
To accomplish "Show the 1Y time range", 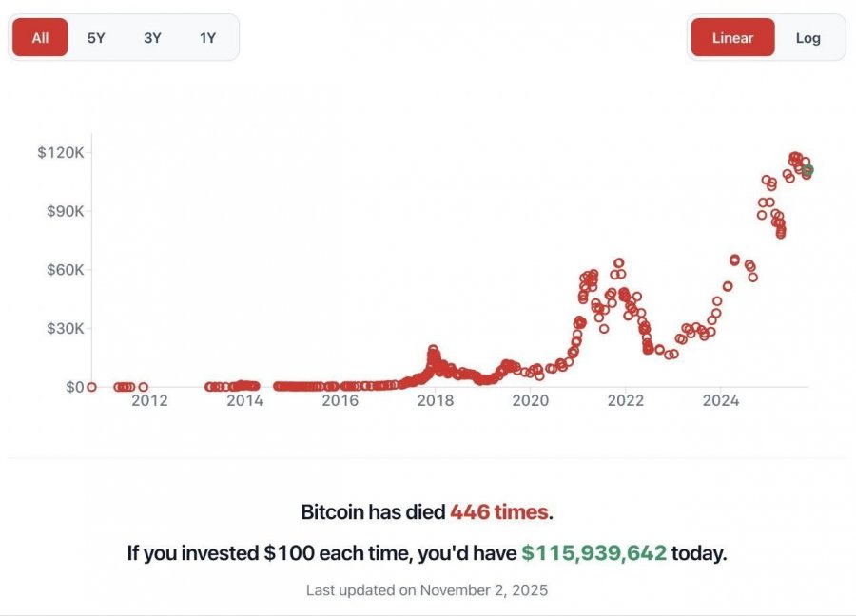I will [207, 38].
